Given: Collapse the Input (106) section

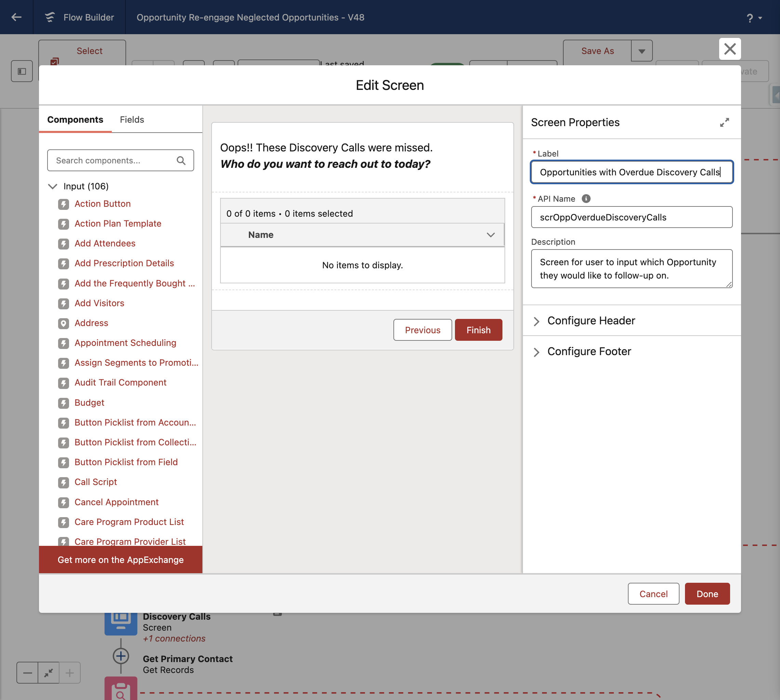Looking at the screenshot, I should point(53,187).
